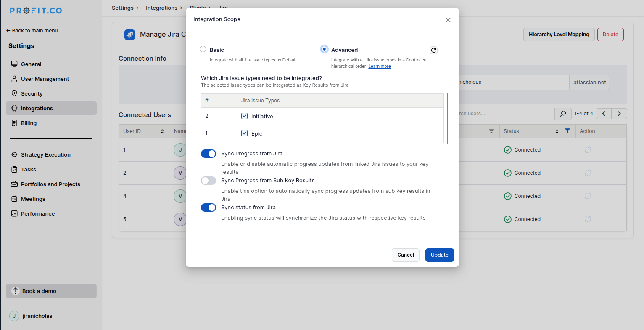This screenshot has width=644, height=330.
Task: Click the Connected checkmark icon in row 1
Action: tap(508, 150)
